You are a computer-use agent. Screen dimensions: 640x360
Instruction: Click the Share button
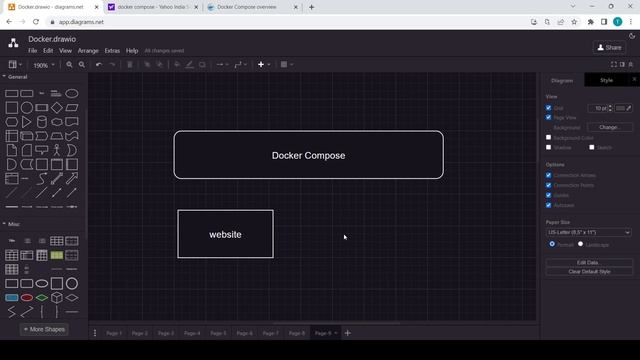pos(609,47)
